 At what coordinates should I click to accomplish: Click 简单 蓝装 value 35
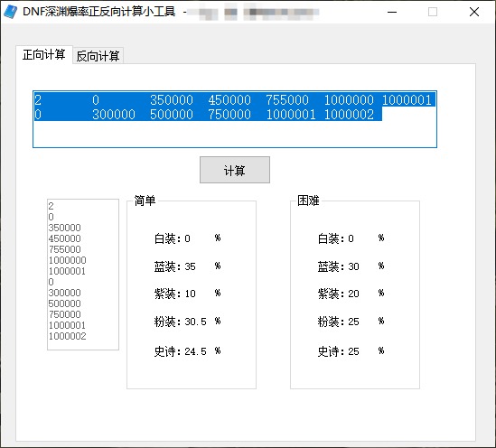point(190,266)
